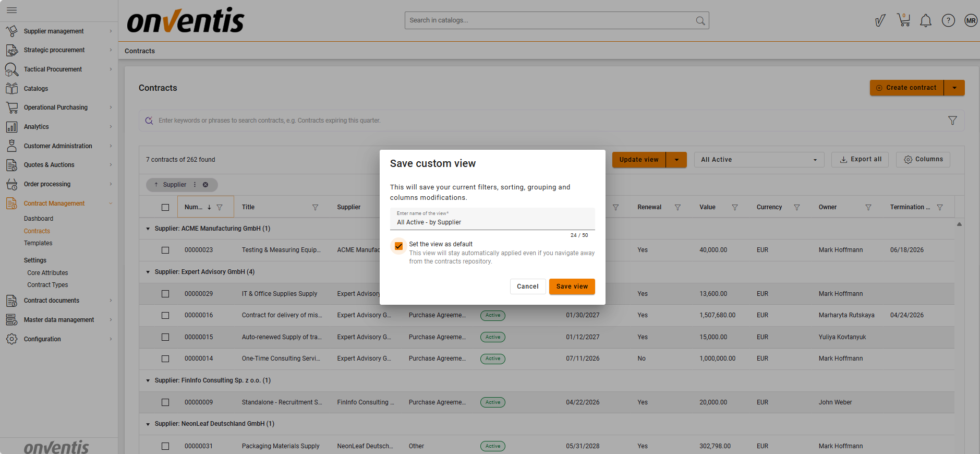Open the help question mark icon
The width and height of the screenshot is (980, 454).
coord(948,20)
